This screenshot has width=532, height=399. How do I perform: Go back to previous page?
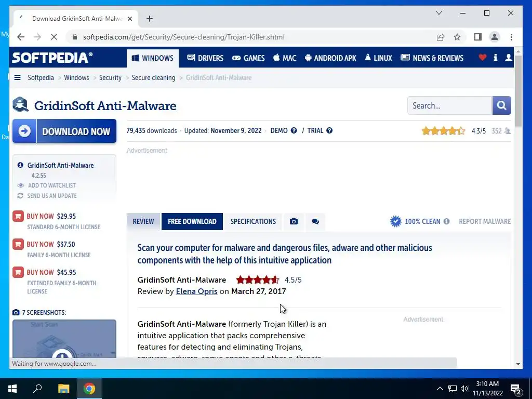[x=21, y=37]
